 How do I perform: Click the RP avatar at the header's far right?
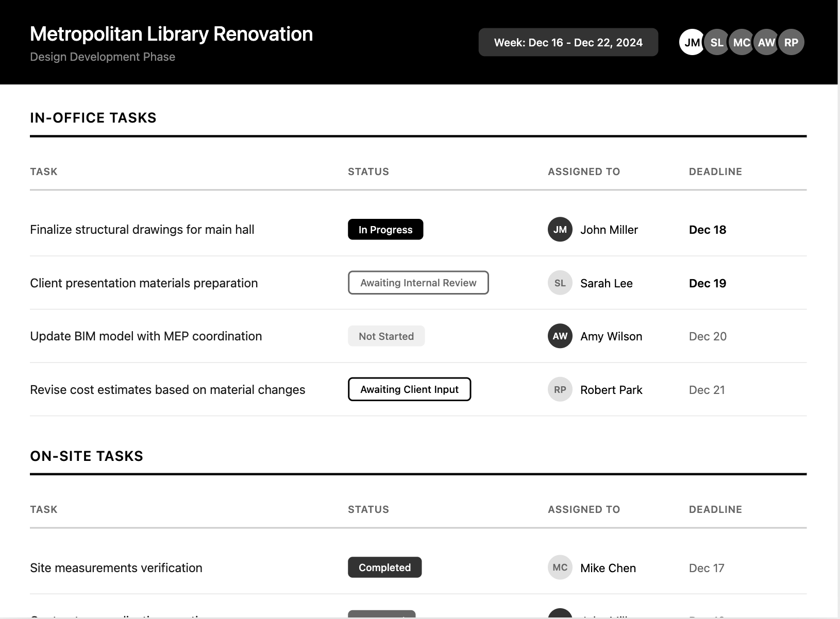pos(791,42)
